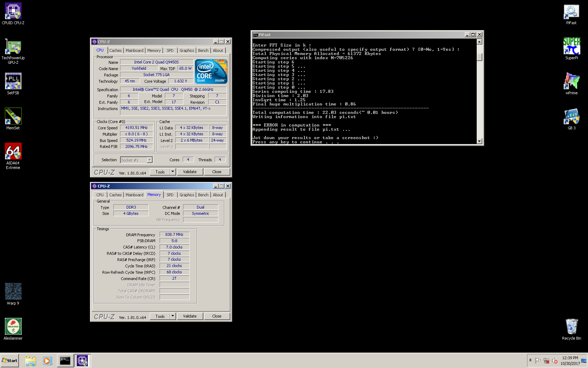Screen dimensions: 588x368
Task: Open About tab in upper CPU-Z window
Action: tap(218, 50)
